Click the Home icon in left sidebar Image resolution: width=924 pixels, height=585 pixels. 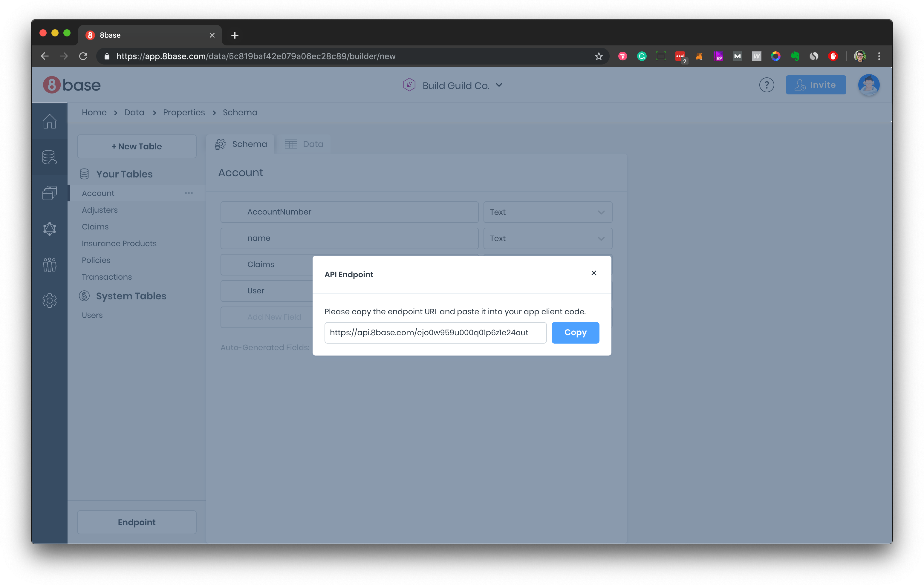50,121
